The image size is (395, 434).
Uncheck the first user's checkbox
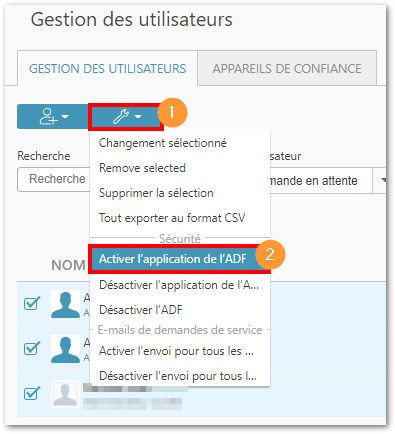click(32, 303)
